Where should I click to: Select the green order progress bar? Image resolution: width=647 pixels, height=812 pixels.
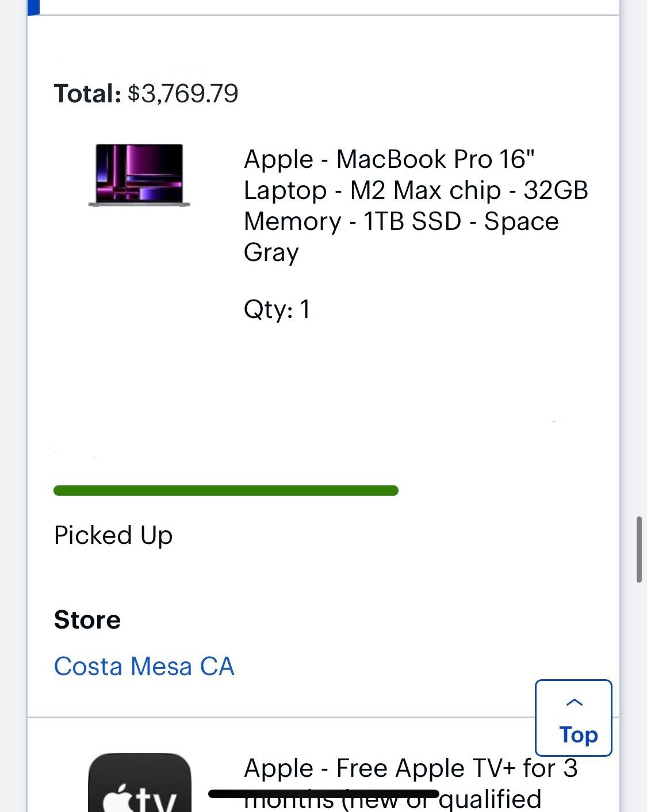[x=225, y=491]
